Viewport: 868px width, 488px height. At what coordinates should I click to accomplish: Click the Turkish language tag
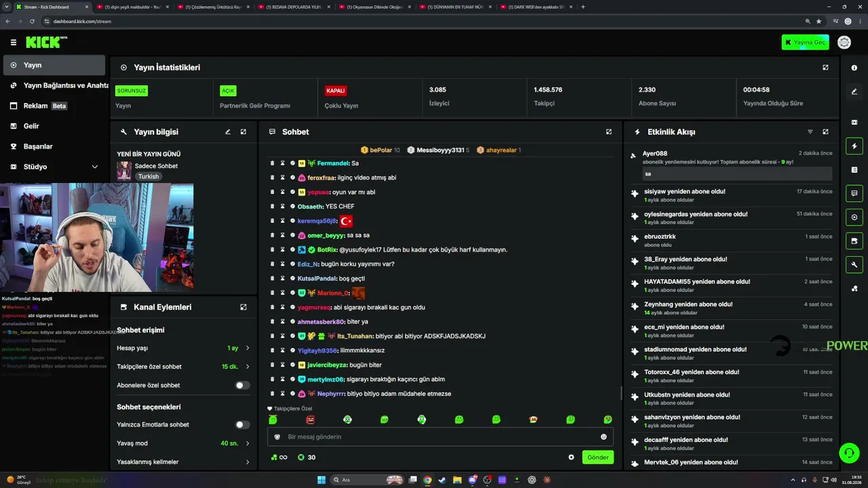click(149, 176)
